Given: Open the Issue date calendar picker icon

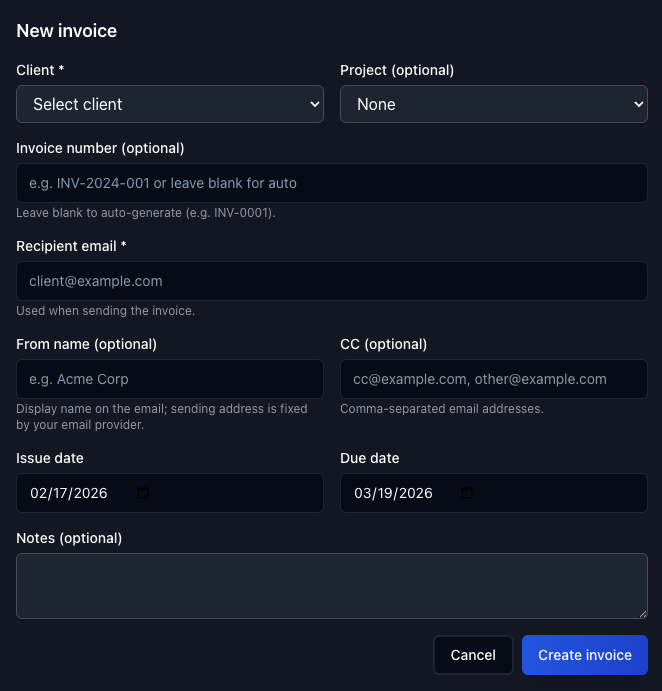Looking at the screenshot, I should point(142,493).
